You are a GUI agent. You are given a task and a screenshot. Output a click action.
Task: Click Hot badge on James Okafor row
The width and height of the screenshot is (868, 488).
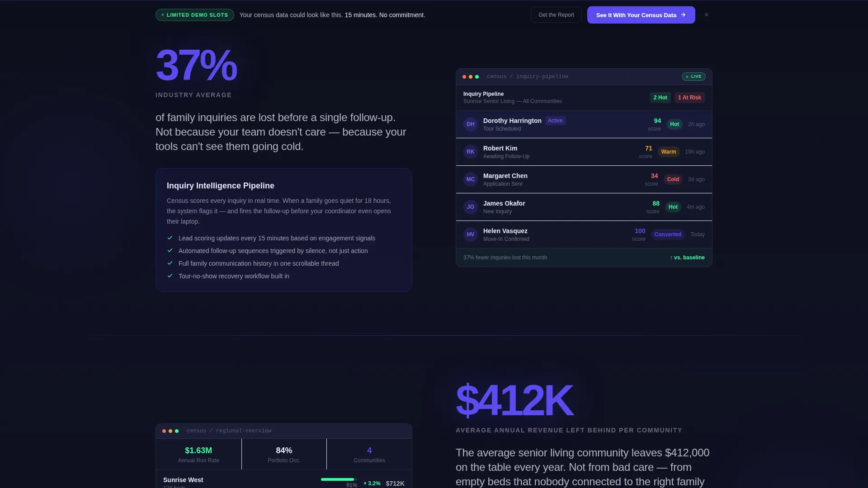(x=673, y=207)
